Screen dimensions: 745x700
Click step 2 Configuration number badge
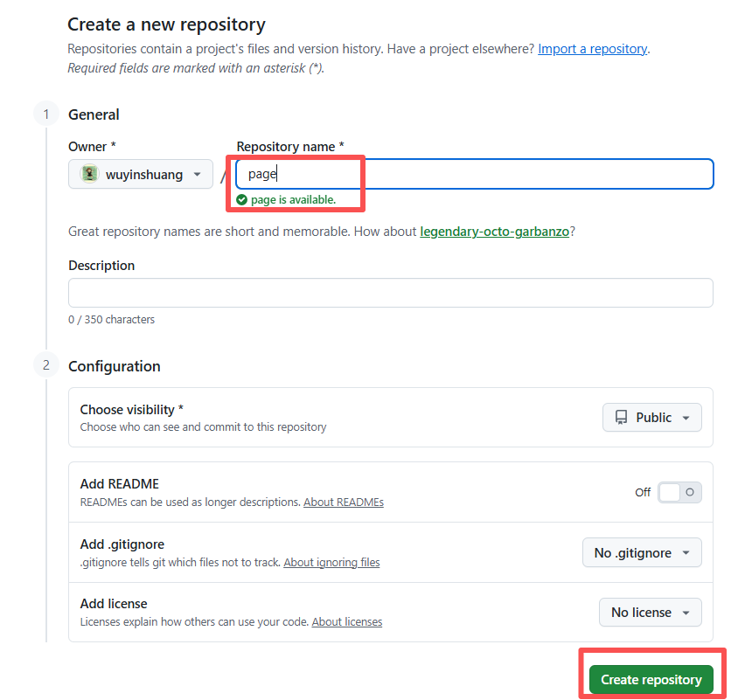point(46,365)
